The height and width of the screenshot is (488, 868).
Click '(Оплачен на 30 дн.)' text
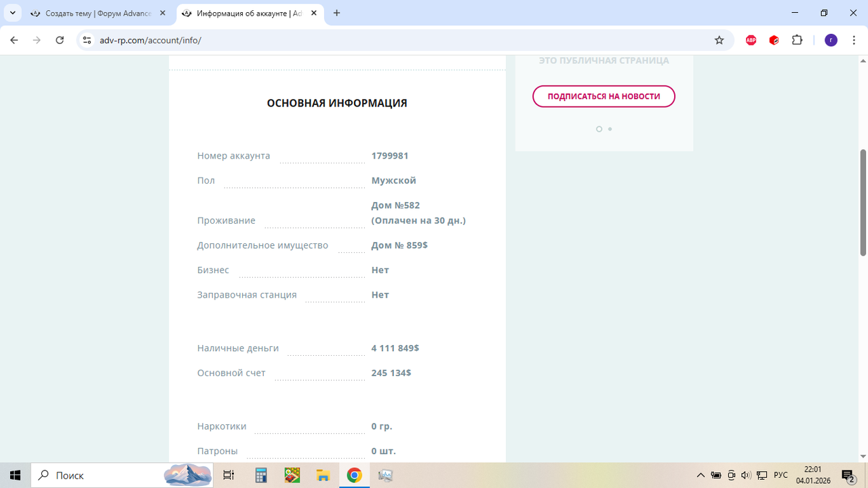click(418, 220)
